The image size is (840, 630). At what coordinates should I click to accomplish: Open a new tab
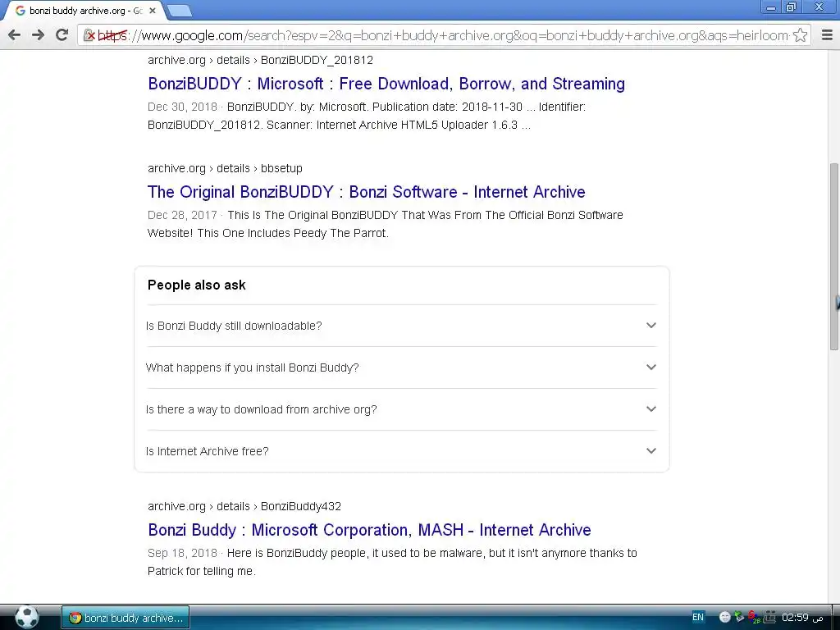[179, 11]
